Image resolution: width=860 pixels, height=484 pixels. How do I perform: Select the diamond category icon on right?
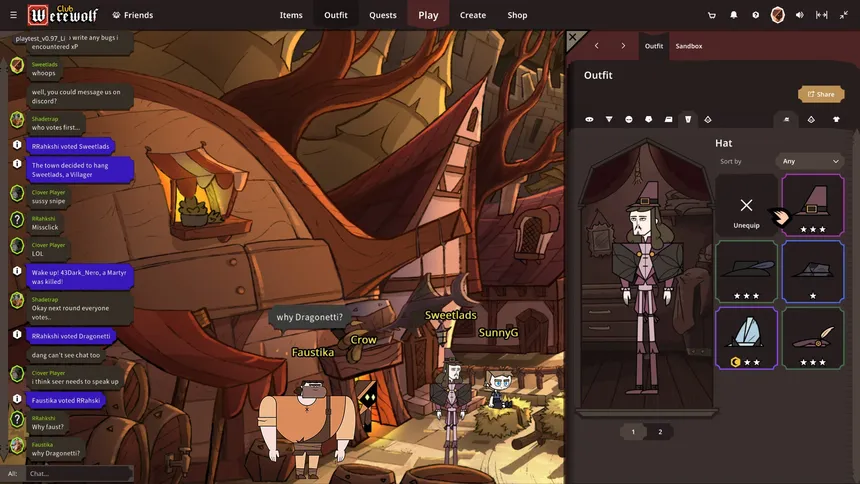pyautogui.click(x=811, y=119)
